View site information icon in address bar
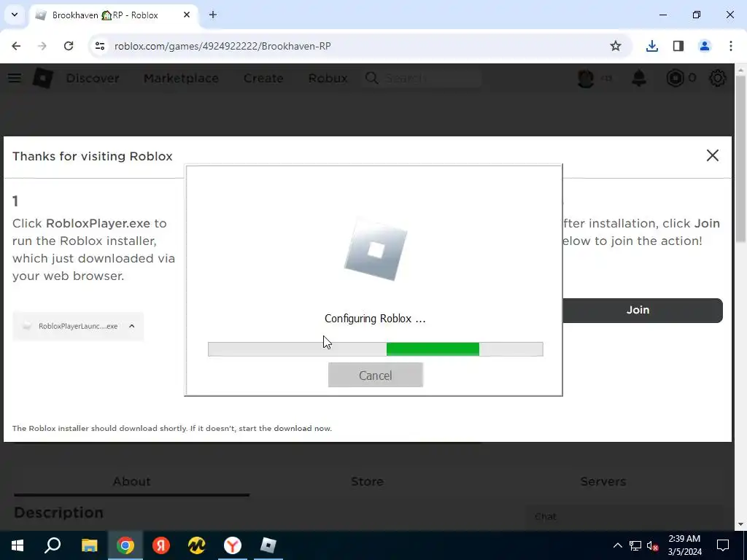This screenshot has width=747, height=560. tap(99, 46)
